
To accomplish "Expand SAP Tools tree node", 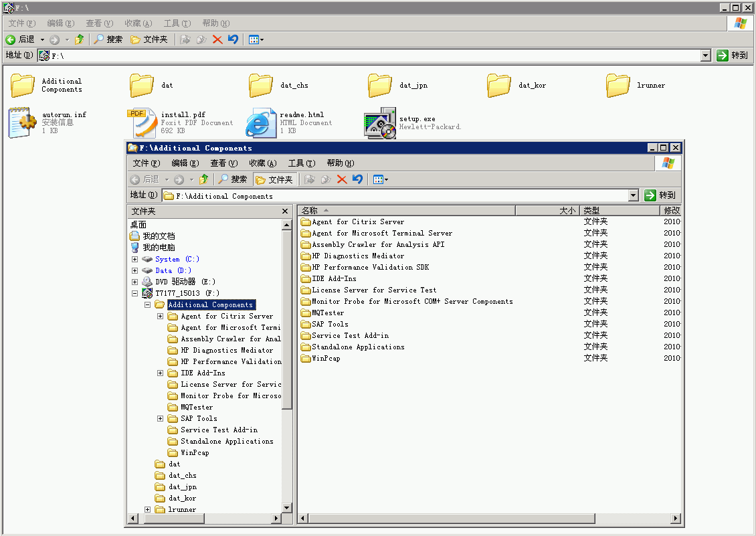I will pyautogui.click(x=160, y=419).
